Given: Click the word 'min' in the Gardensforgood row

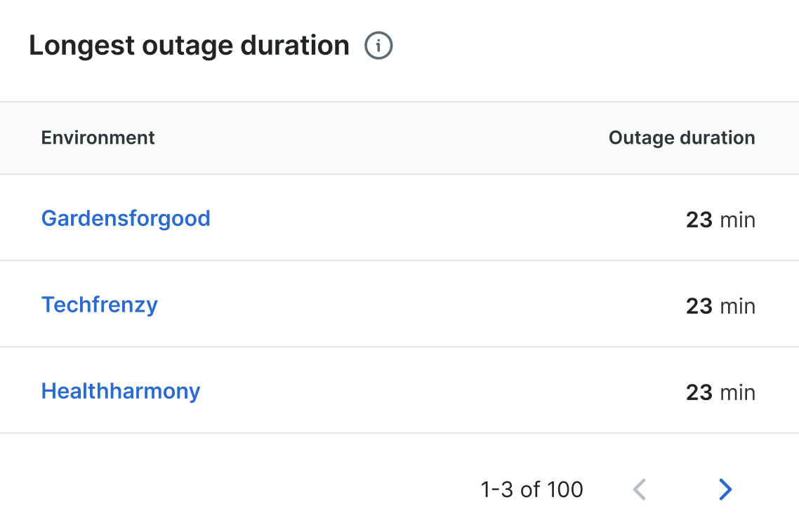Looking at the screenshot, I should click(738, 220).
